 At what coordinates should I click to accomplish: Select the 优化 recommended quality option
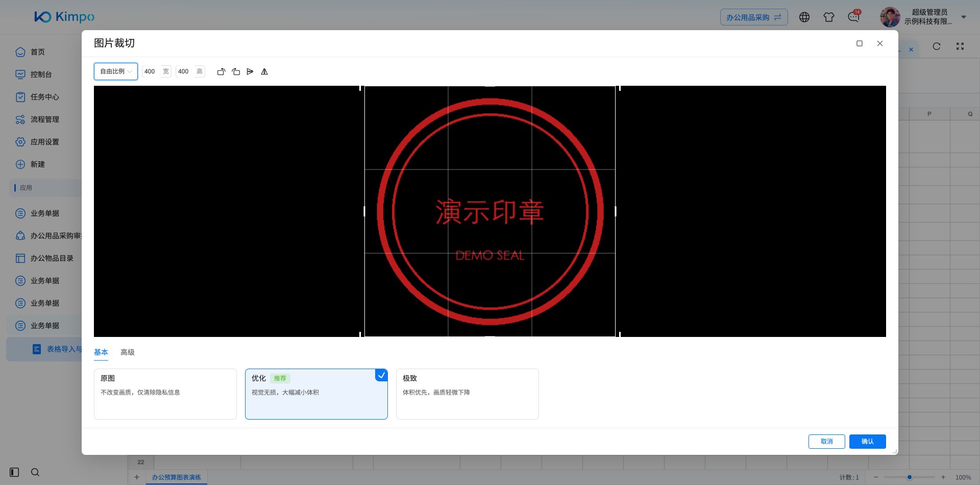(316, 394)
